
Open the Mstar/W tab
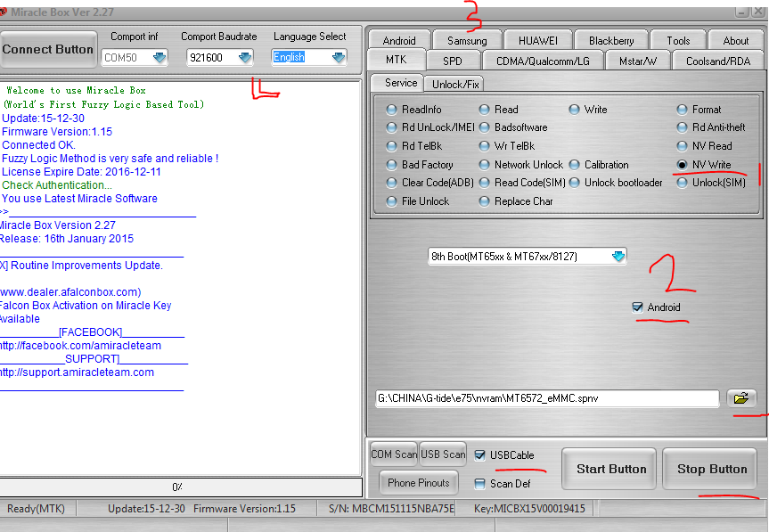click(637, 61)
